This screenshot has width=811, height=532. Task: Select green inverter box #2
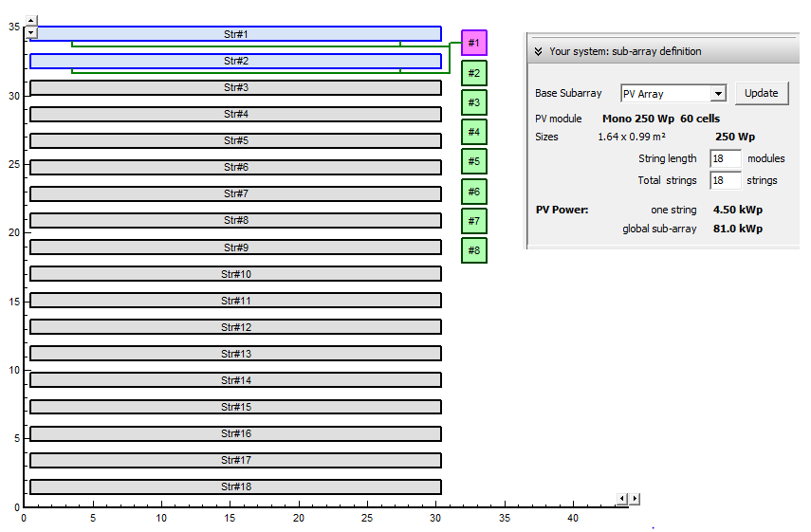tap(473, 73)
